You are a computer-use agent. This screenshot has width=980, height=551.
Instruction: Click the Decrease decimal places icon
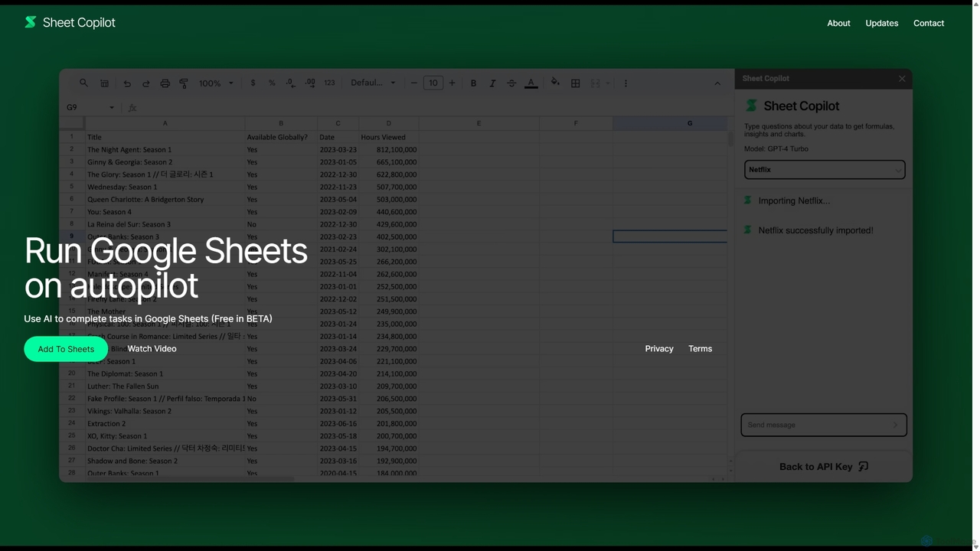click(290, 83)
